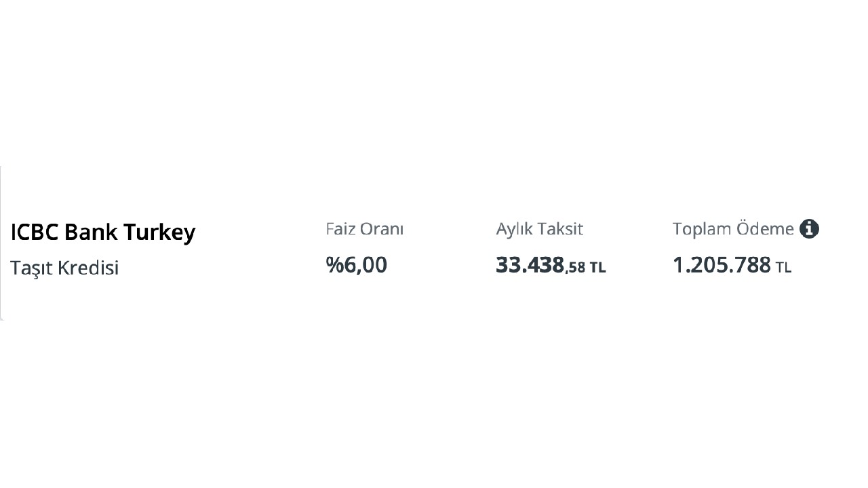Click the loan card's left border edge

tap(1, 243)
